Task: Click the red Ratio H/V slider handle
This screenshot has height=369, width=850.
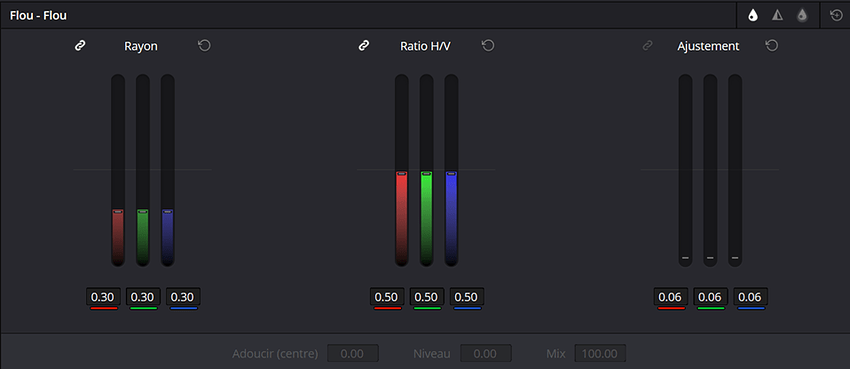Action: pyautogui.click(x=402, y=173)
